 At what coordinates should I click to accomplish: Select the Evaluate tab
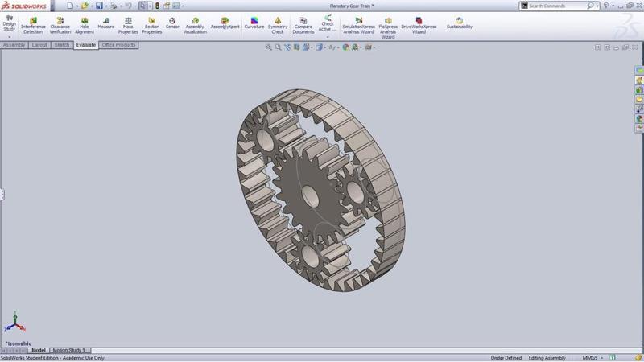point(86,45)
